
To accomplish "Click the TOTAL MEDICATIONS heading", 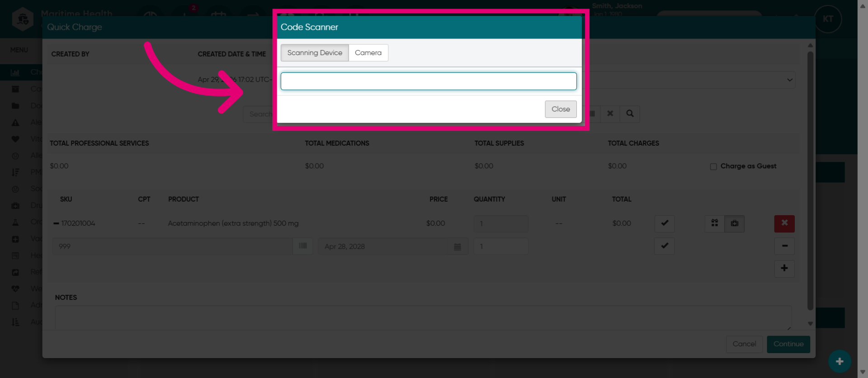I will pyautogui.click(x=337, y=143).
